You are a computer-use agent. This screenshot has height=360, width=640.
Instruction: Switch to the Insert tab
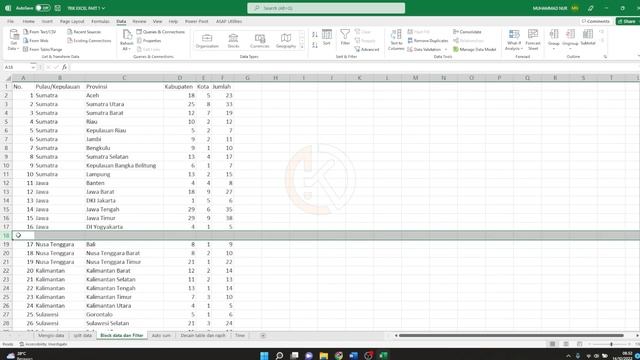pyautogui.click(x=47, y=21)
